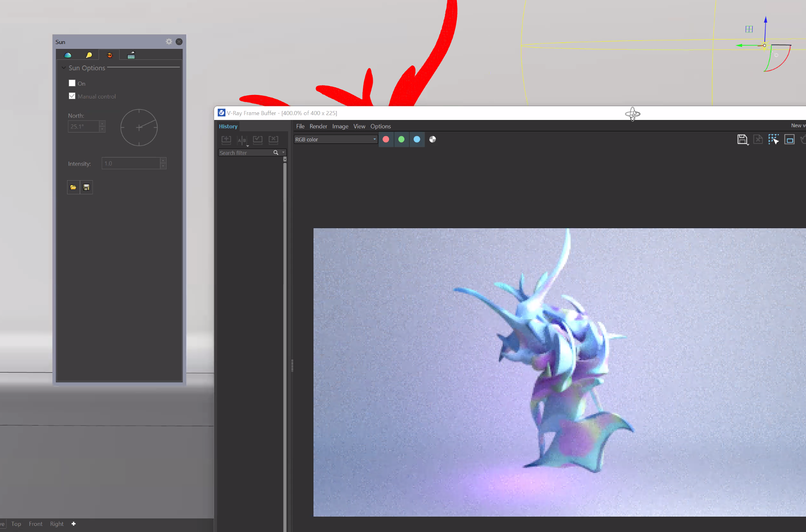Click the North angle input field
This screenshot has width=806, height=532.
click(x=83, y=126)
